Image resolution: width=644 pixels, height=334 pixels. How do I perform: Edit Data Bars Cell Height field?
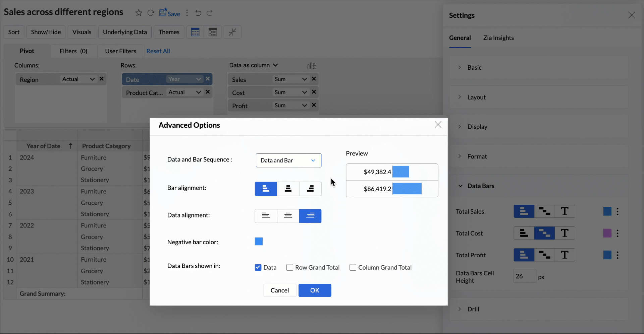tap(525, 276)
